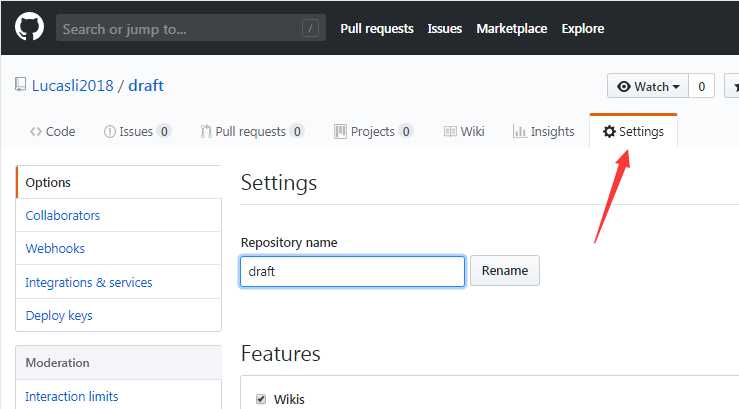Viewport: 739px width, 409px height.
Task: Open Issues in top navigation bar
Action: pos(445,28)
